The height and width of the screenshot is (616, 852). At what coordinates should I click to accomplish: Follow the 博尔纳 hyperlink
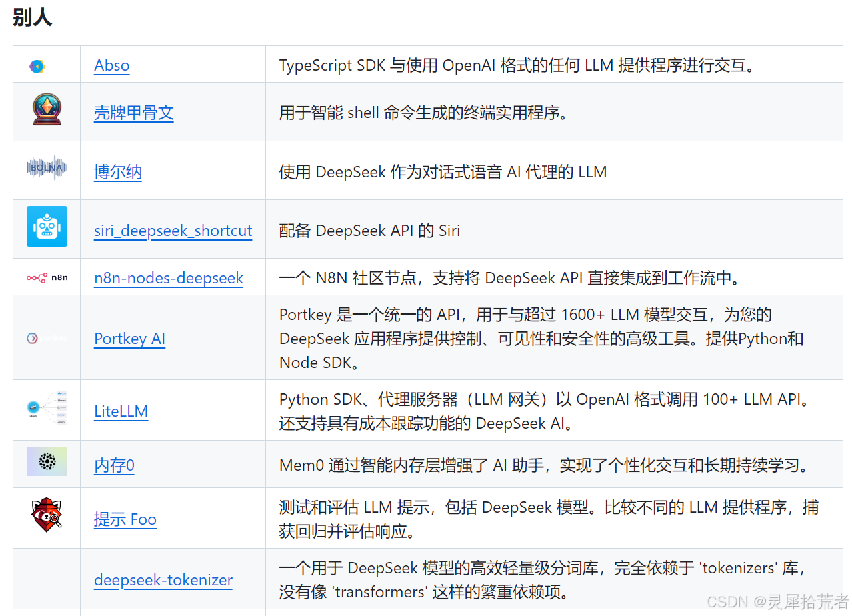click(x=117, y=171)
